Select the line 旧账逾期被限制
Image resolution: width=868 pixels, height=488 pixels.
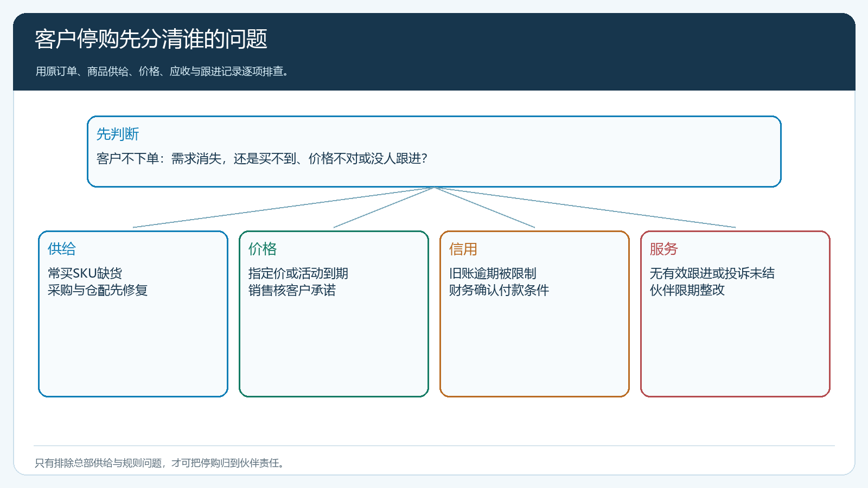pos(493,273)
